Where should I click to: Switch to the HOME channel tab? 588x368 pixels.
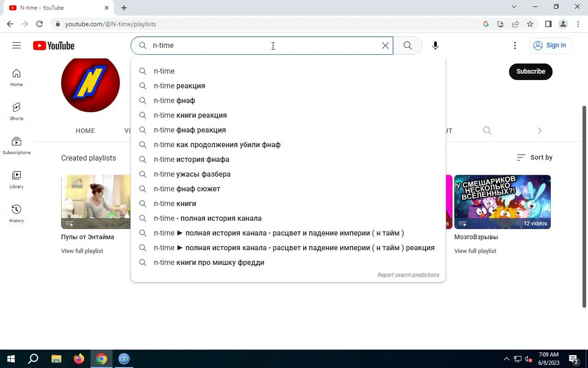pyautogui.click(x=85, y=131)
